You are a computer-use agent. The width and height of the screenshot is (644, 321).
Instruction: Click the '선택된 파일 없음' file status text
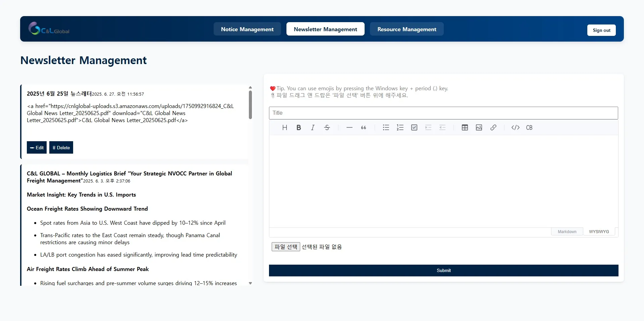point(322,247)
